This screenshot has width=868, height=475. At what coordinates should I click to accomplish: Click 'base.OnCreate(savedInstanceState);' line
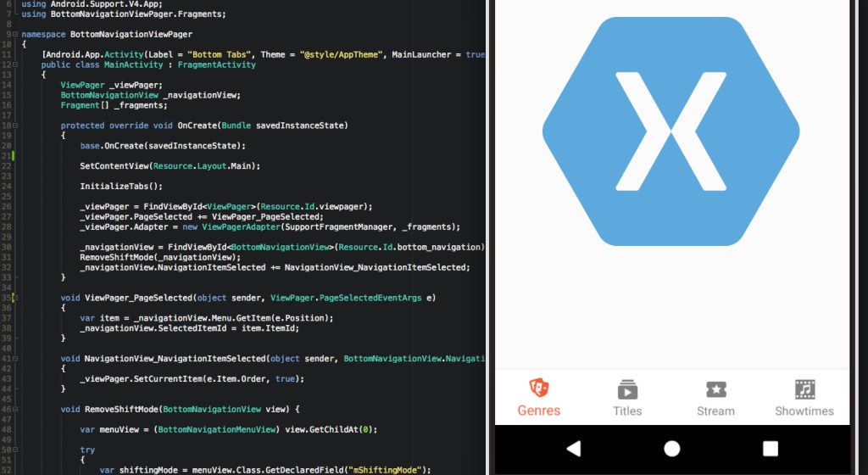pos(163,146)
